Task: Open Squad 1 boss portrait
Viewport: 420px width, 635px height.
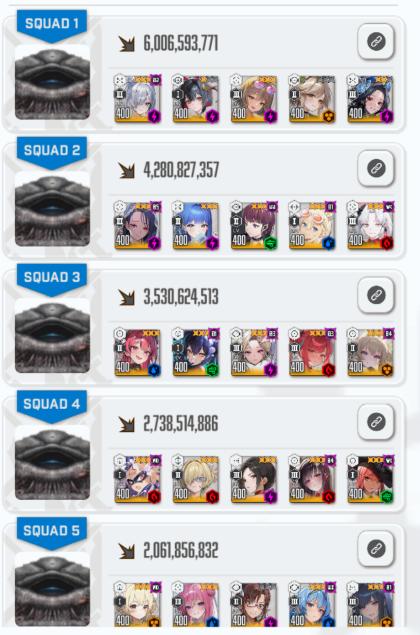Action: pos(52,82)
